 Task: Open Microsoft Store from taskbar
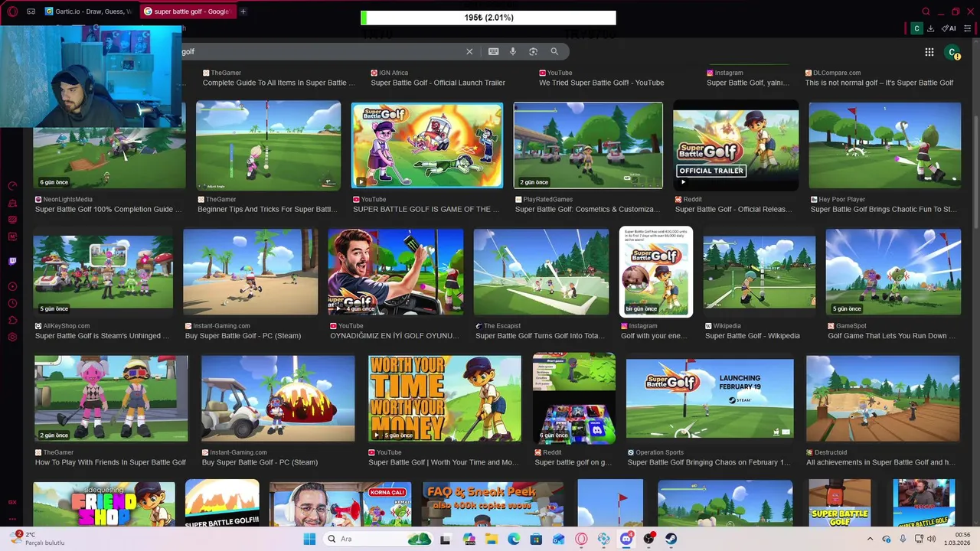pos(536,539)
